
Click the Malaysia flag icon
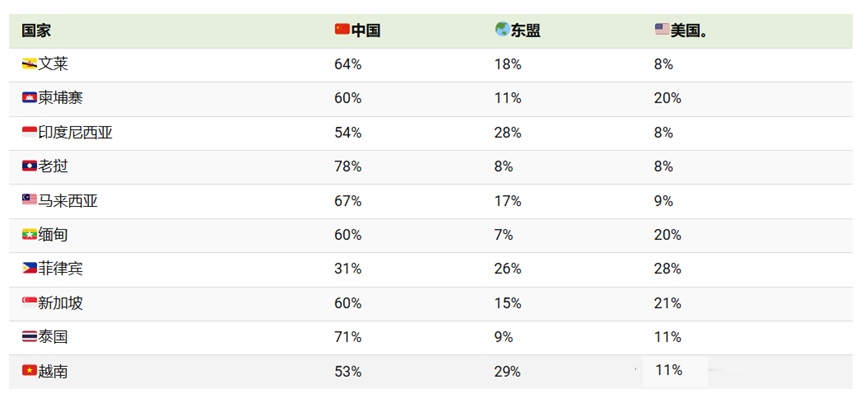(x=29, y=200)
